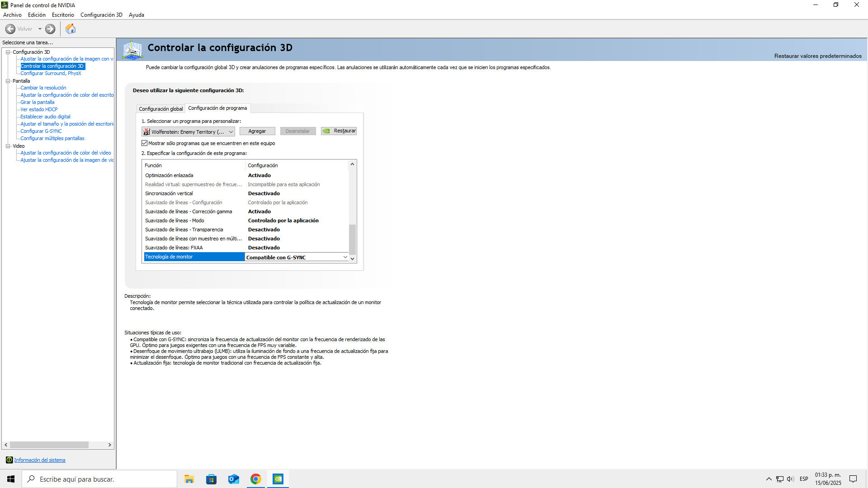Click the Restaurar button
Viewport: 868px width, 488px height.
(x=339, y=131)
